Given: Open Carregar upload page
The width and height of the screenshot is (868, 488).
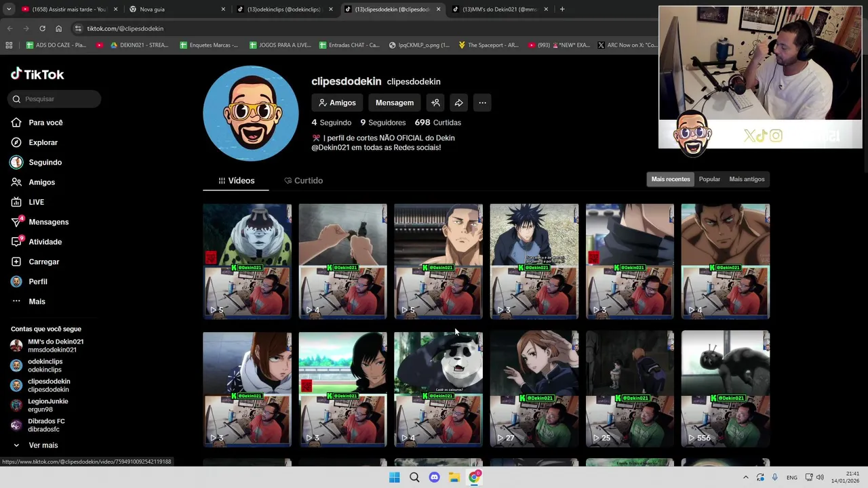Looking at the screenshot, I should click(x=35, y=262).
